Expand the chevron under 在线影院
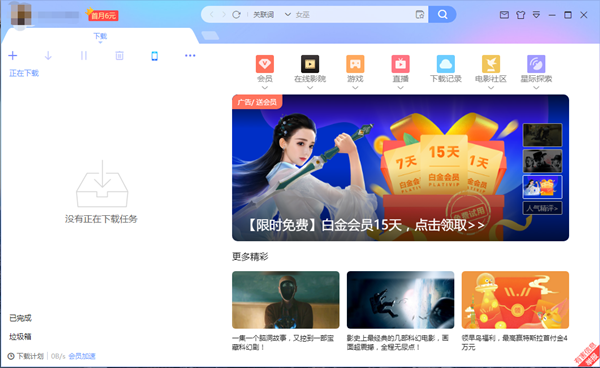This screenshot has width=600, height=368. click(310, 88)
